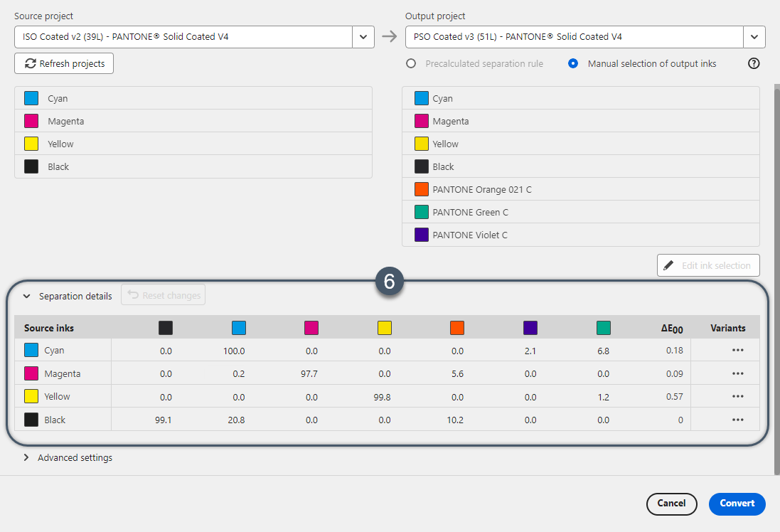
Task: Click the violet column header swatch in table
Action: (x=530, y=327)
